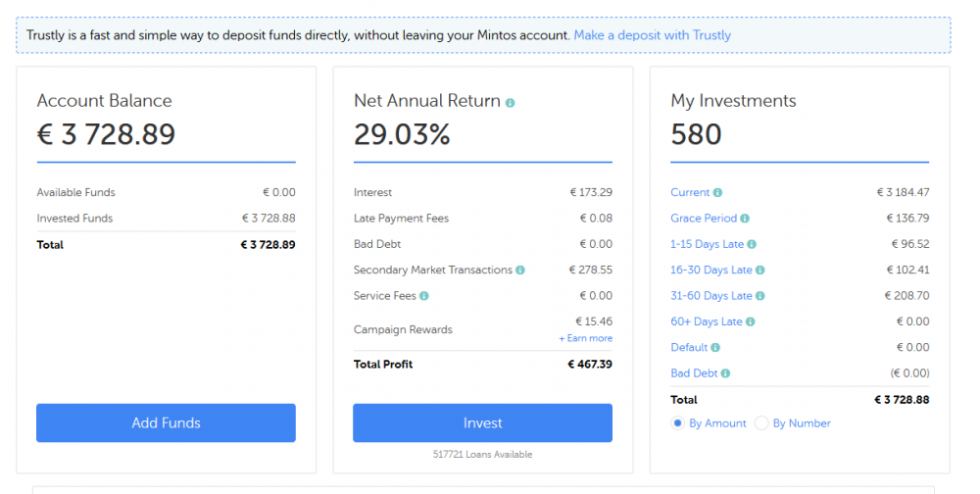
Task: Click the info icon beside Current investments
Action: coord(718,193)
